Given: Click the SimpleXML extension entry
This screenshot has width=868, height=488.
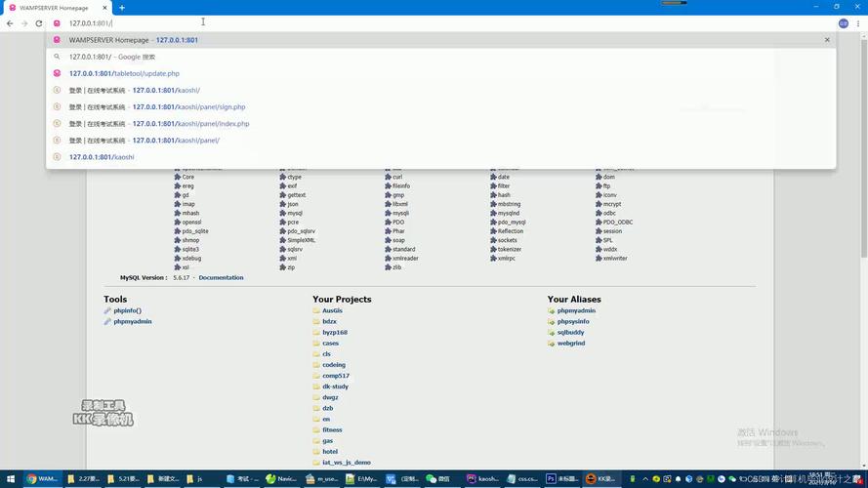Looking at the screenshot, I should 301,240.
